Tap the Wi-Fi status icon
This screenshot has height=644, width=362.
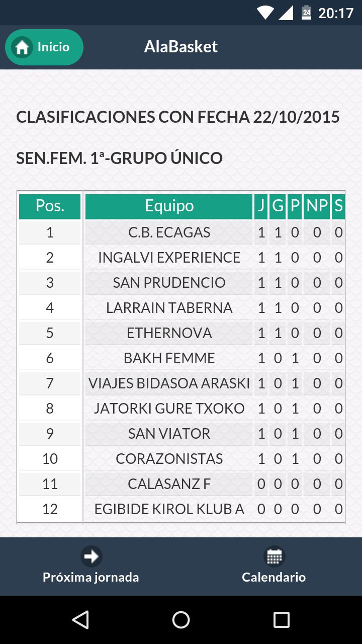pos(264,13)
